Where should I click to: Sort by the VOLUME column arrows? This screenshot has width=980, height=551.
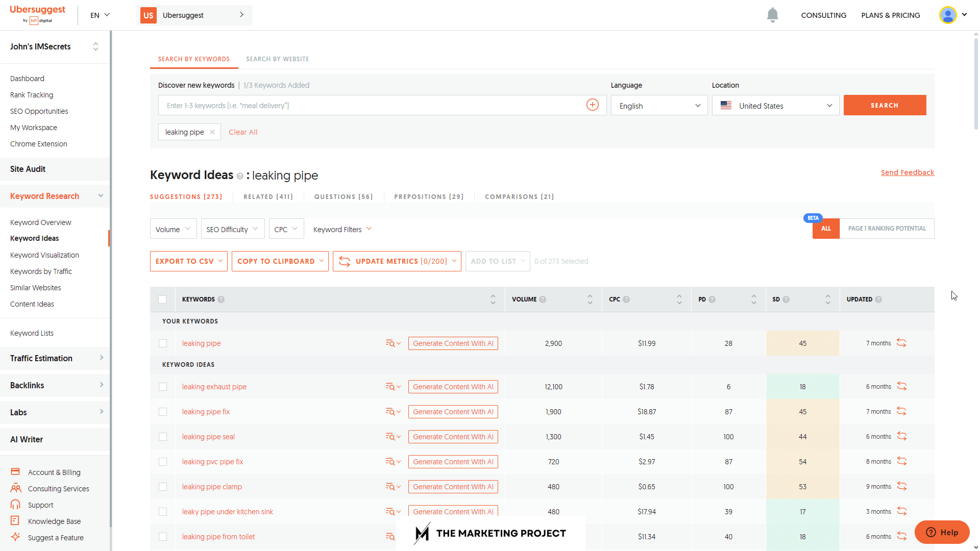[x=590, y=299]
